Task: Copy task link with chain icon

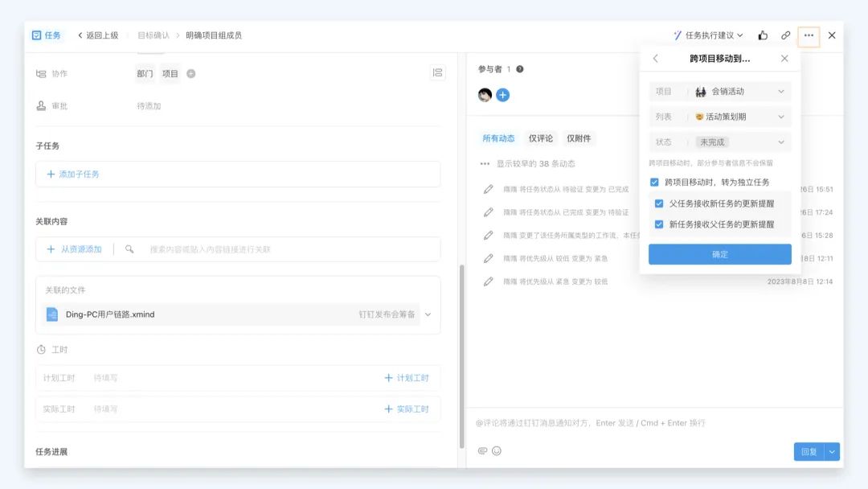Action: click(x=785, y=35)
